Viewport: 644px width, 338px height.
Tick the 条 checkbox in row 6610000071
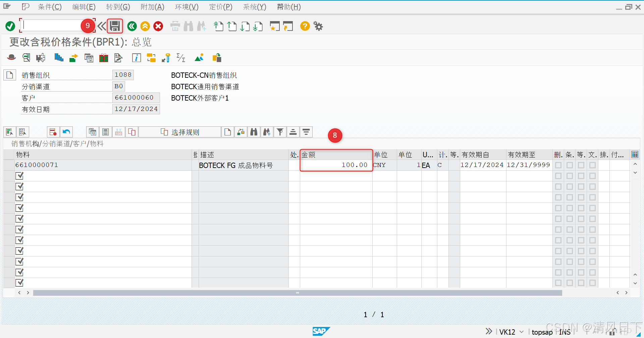(570, 165)
